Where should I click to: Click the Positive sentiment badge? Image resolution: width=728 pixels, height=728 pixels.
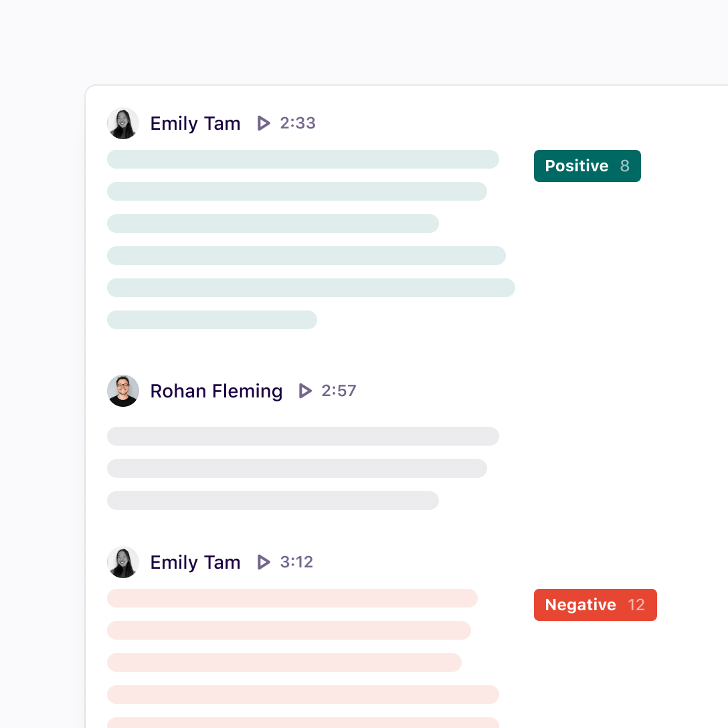(x=587, y=165)
